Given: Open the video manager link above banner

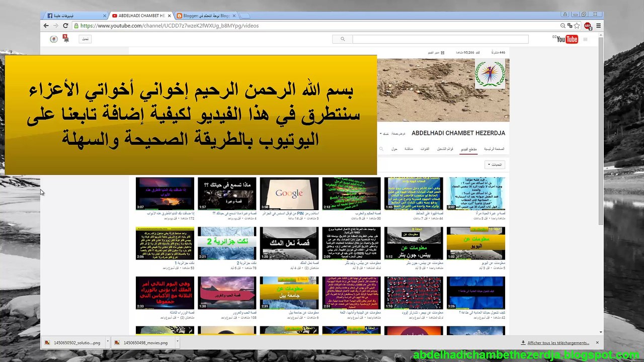Looking at the screenshot, I should pos(436,52).
